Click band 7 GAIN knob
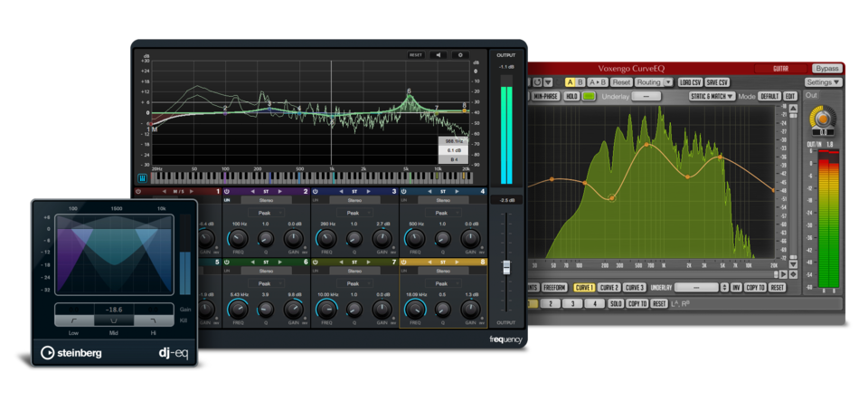This screenshot has height=401, width=868. click(382, 310)
